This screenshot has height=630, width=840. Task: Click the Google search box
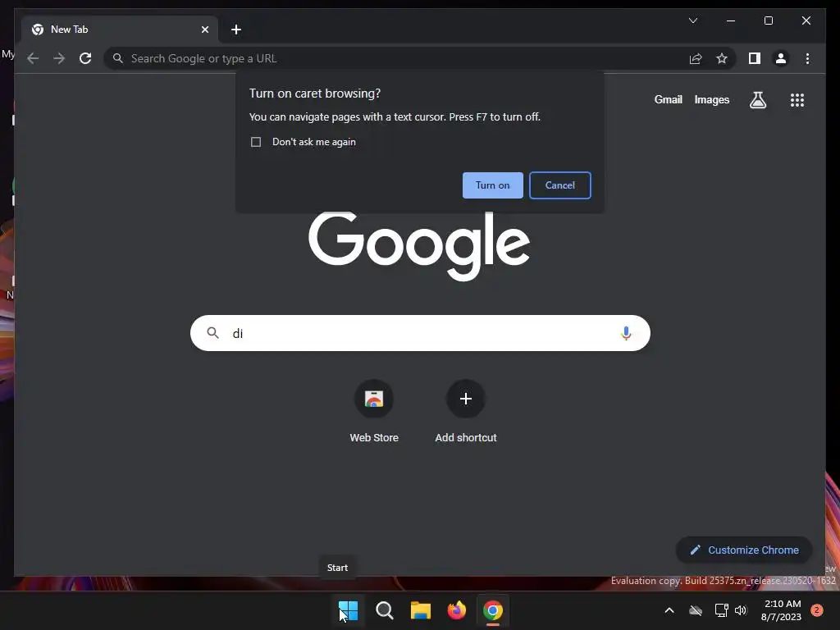[x=420, y=333]
